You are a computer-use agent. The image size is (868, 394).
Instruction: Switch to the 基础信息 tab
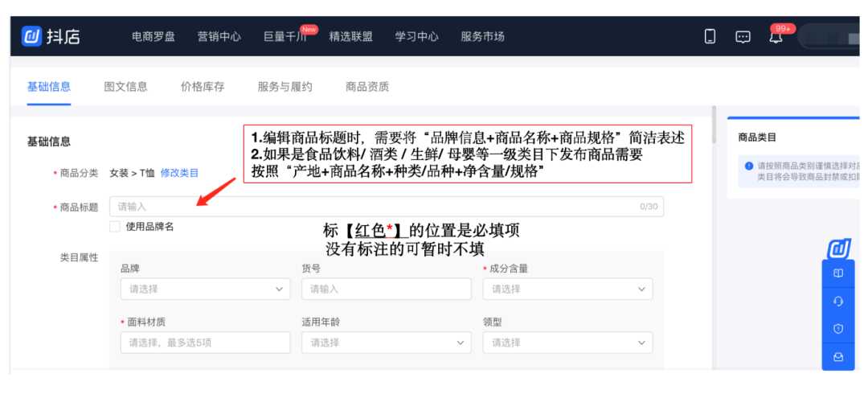tap(49, 87)
